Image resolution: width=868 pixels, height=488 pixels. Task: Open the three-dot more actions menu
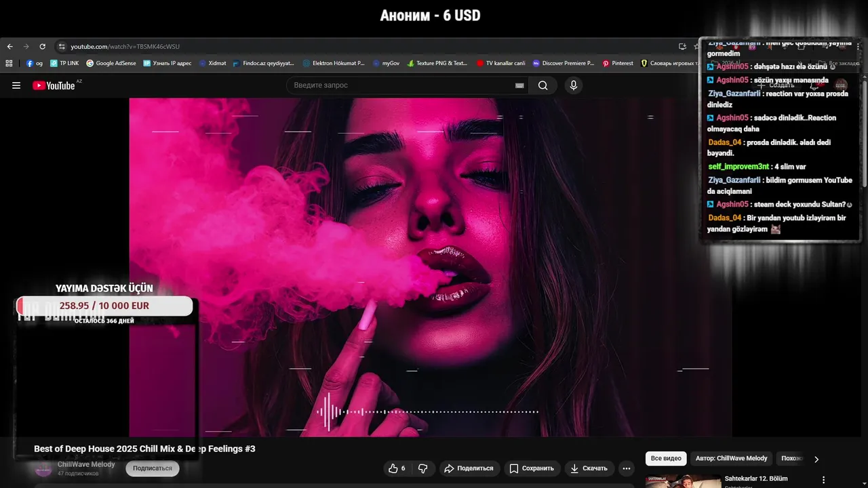627,468
